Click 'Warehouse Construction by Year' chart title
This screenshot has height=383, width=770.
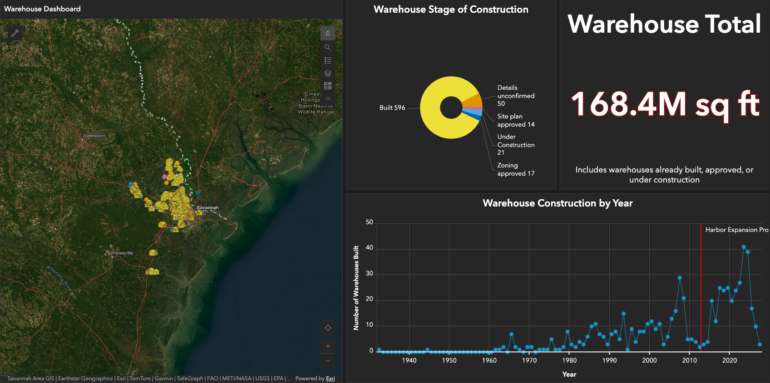[x=557, y=203]
